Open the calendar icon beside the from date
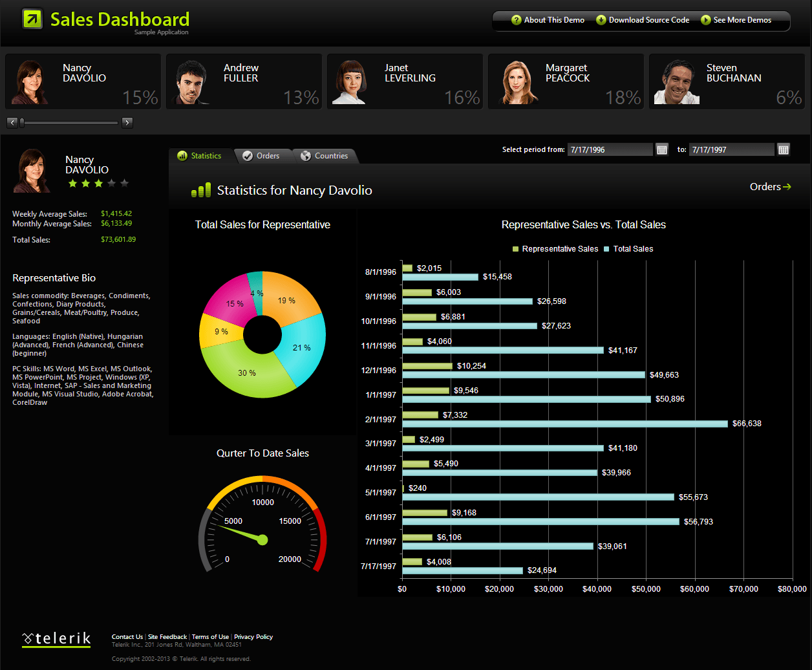Viewport: 812px width, 670px height. 661,149
